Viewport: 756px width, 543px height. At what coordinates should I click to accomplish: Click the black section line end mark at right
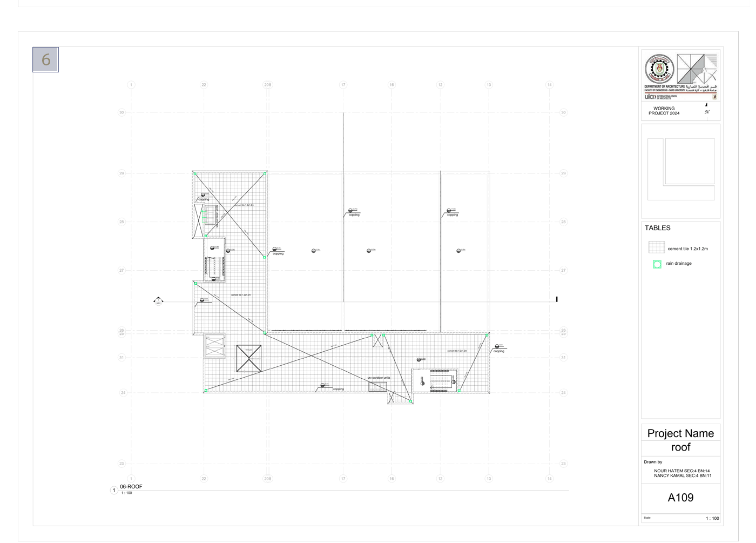(557, 299)
